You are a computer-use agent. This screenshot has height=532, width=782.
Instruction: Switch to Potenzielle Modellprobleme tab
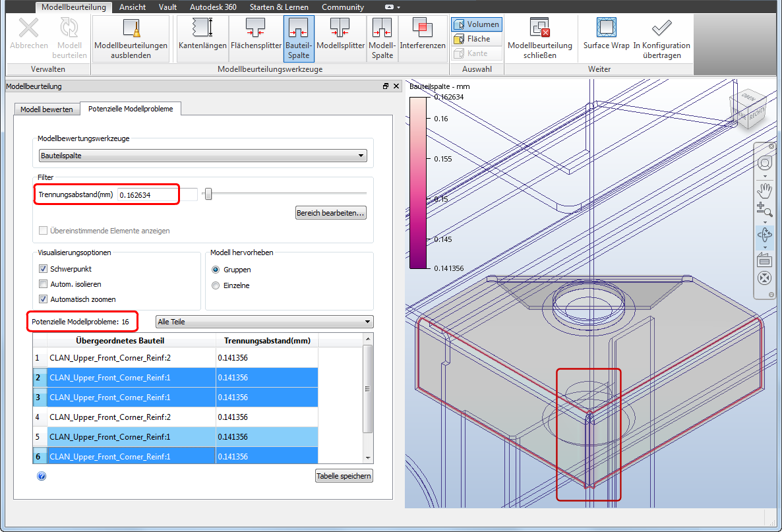click(131, 109)
